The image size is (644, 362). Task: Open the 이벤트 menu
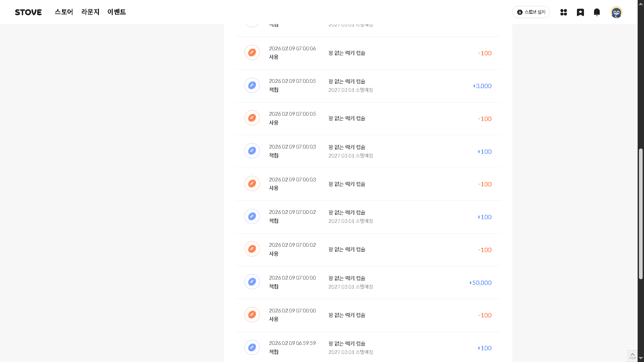coord(116,12)
